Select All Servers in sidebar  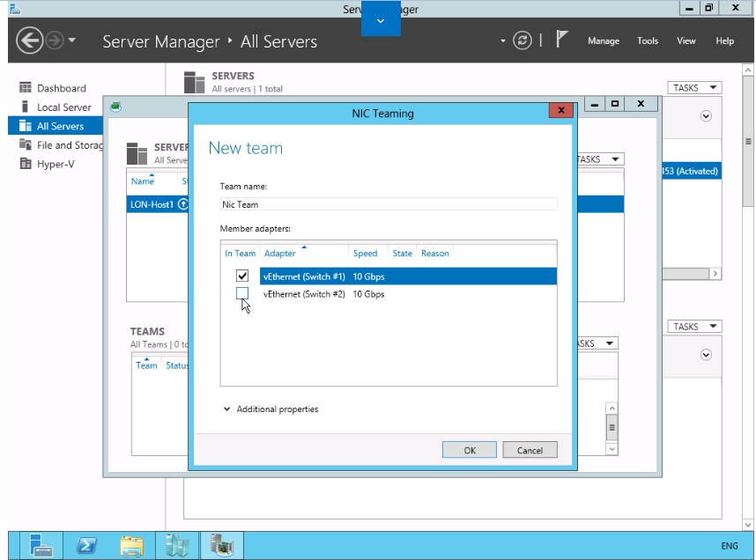point(56,126)
